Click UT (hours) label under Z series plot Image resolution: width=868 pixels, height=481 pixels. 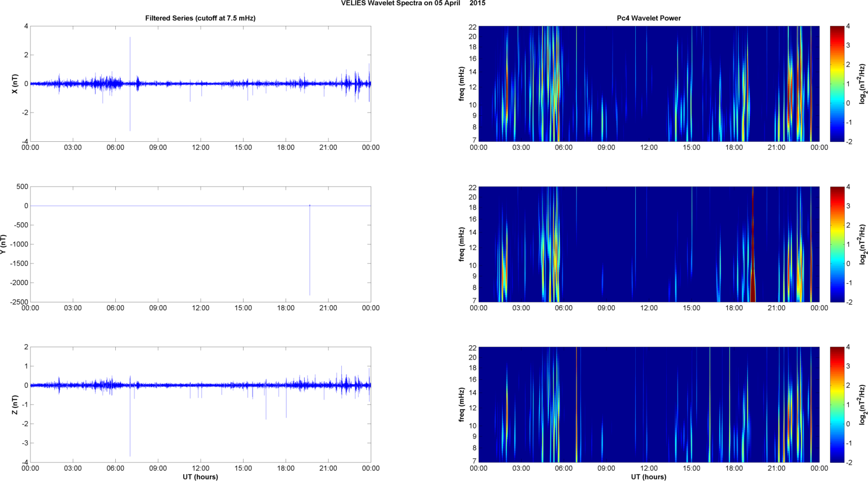click(200, 476)
